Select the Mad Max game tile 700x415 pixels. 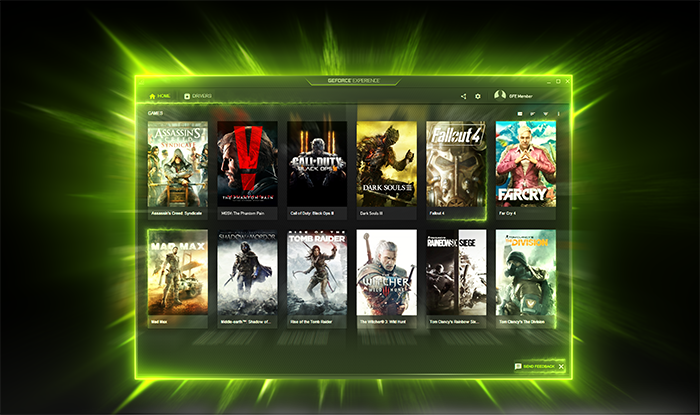pos(178,278)
